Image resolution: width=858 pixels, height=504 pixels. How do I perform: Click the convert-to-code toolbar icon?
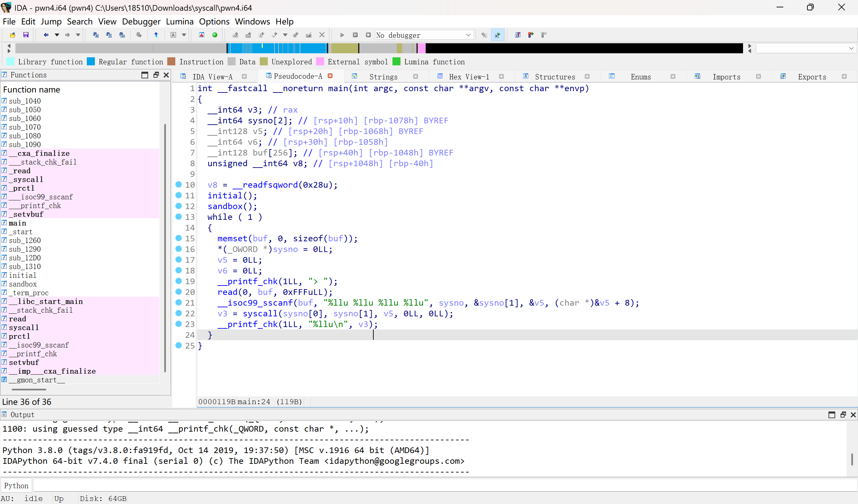pyautogui.click(x=235, y=35)
